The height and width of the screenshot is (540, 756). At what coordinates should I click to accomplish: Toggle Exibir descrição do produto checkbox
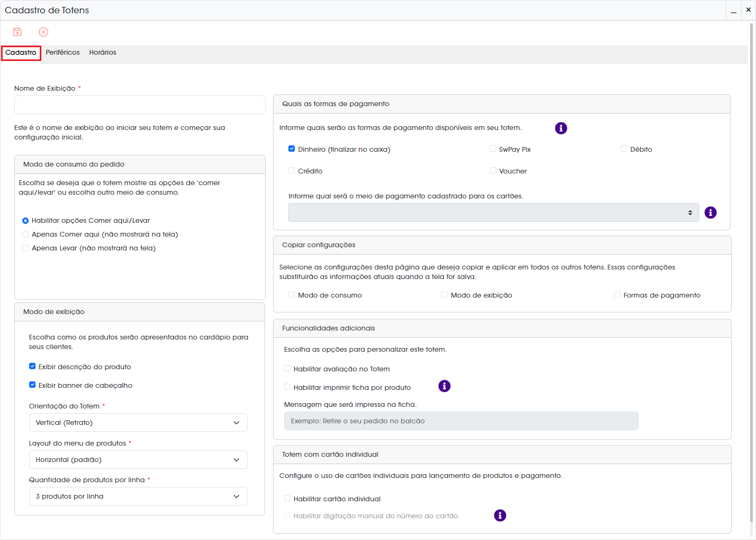[x=32, y=367]
